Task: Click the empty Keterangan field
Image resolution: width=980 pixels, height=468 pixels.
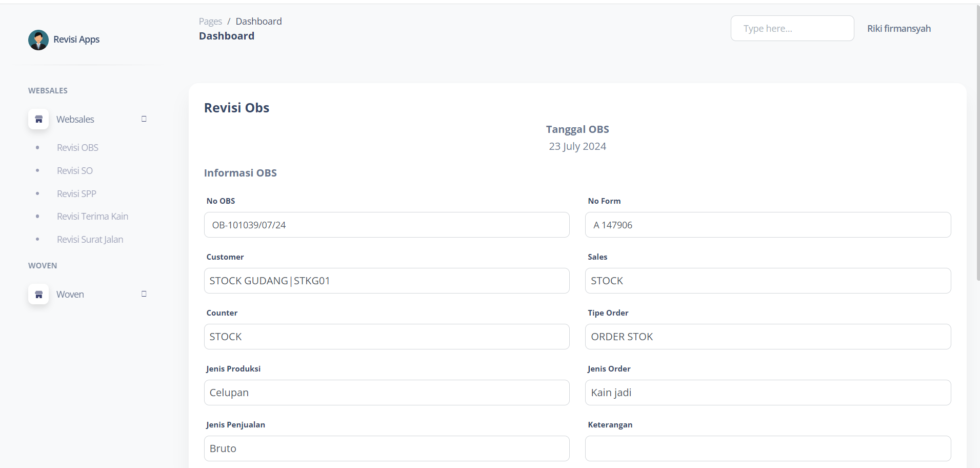Action: point(768,449)
